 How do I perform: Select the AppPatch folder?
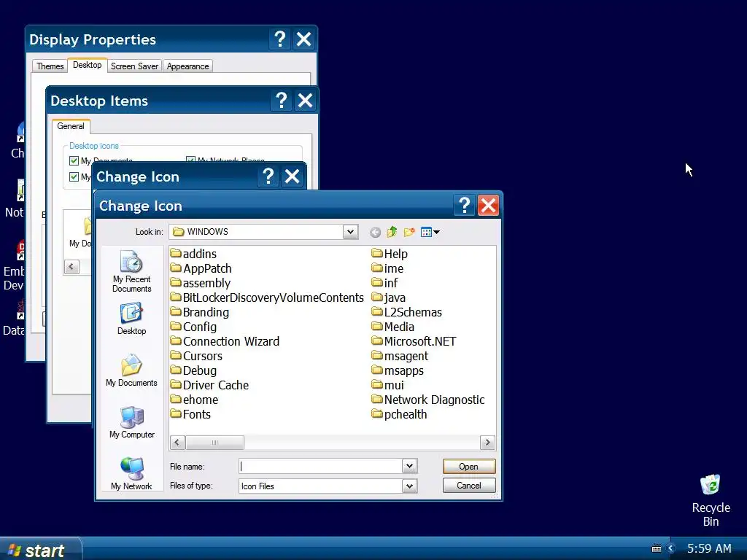[x=201, y=268]
